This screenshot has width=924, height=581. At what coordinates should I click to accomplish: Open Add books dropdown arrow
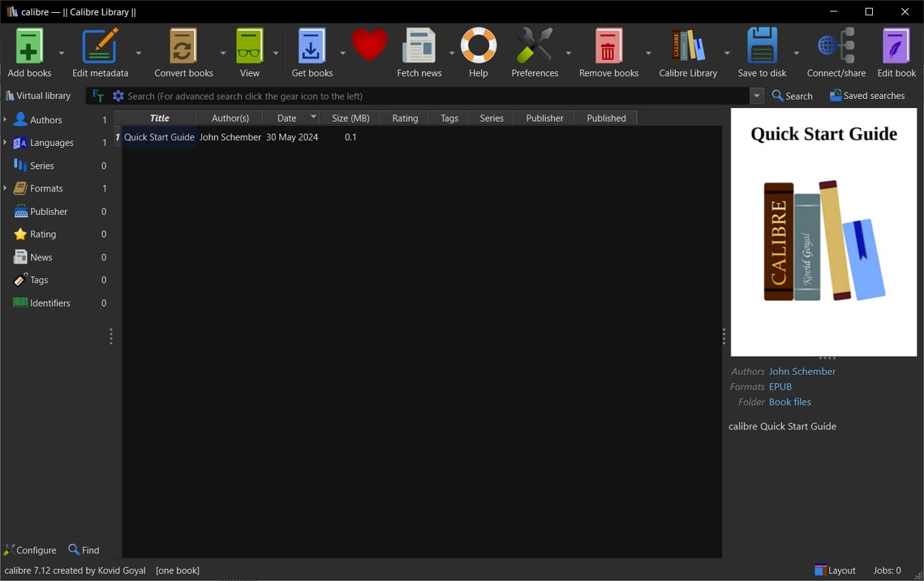coord(61,53)
